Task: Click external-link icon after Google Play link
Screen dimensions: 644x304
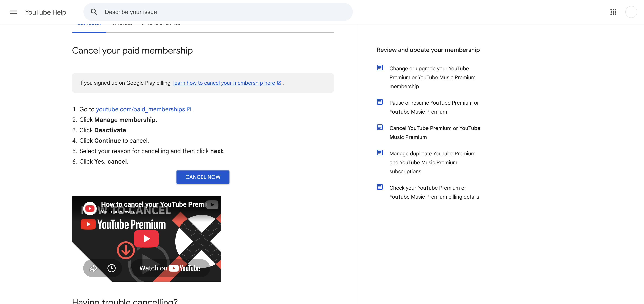Action: (x=279, y=83)
